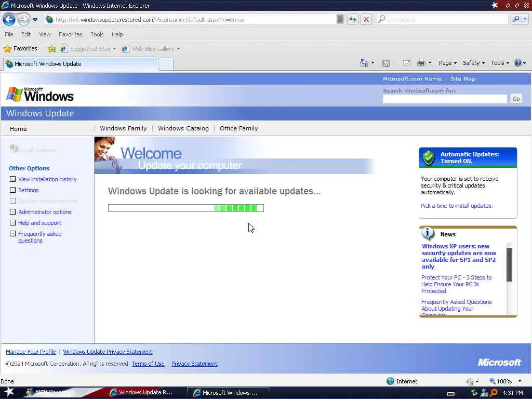This screenshot has width=532, height=399.
Task: Click Pick a time to install updates
Action: coord(457,206)
